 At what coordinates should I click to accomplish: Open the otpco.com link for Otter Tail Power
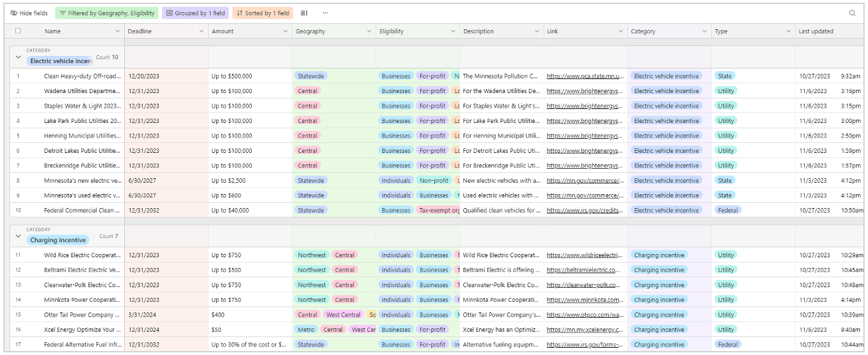point(584,315)
